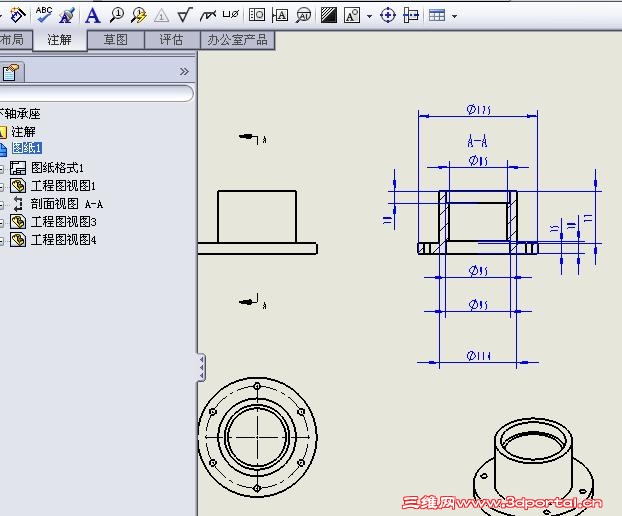This screenshot has width=622, height=516.
Task: Click the greyed triangle Stacked Balloon icon
Action: (x=161, y=15)
